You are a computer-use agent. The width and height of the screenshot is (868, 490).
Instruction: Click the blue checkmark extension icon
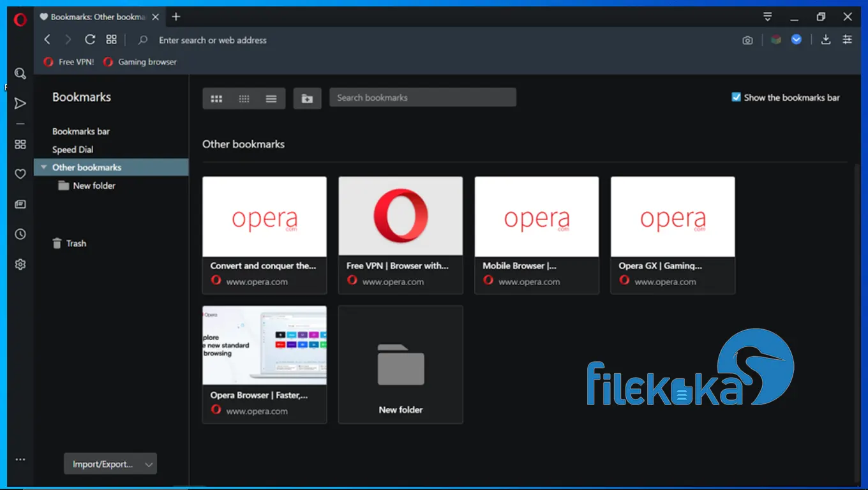point(797,40)
